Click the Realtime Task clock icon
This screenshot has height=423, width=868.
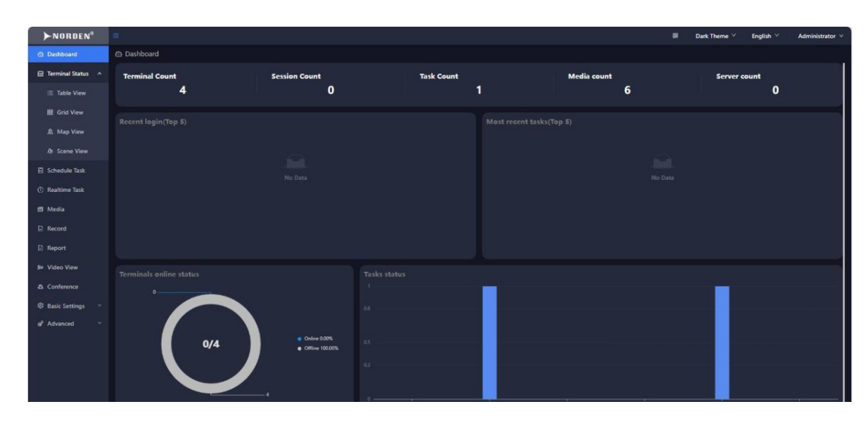pos(40,190)
